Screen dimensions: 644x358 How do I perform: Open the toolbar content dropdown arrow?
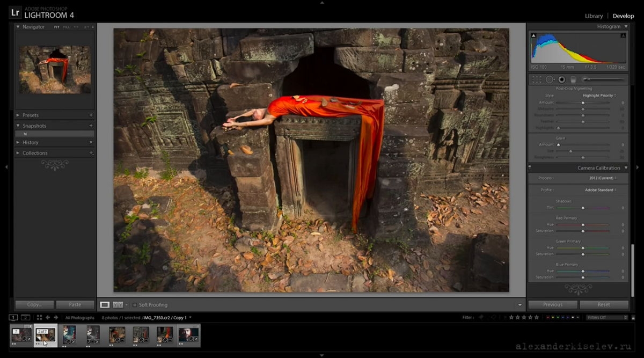pyautogui.click(x=519, y=305)
